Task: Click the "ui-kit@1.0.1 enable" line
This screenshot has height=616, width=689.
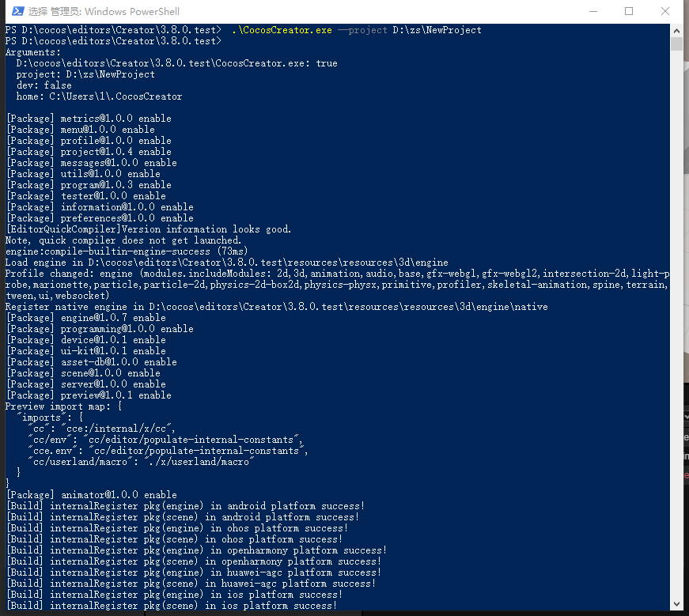Action: pos(86,351)
